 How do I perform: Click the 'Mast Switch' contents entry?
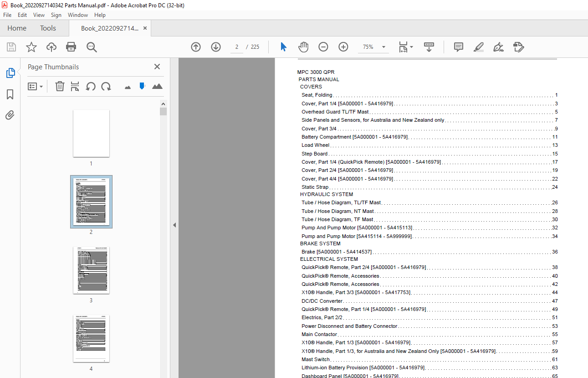(x=316, y=359)
